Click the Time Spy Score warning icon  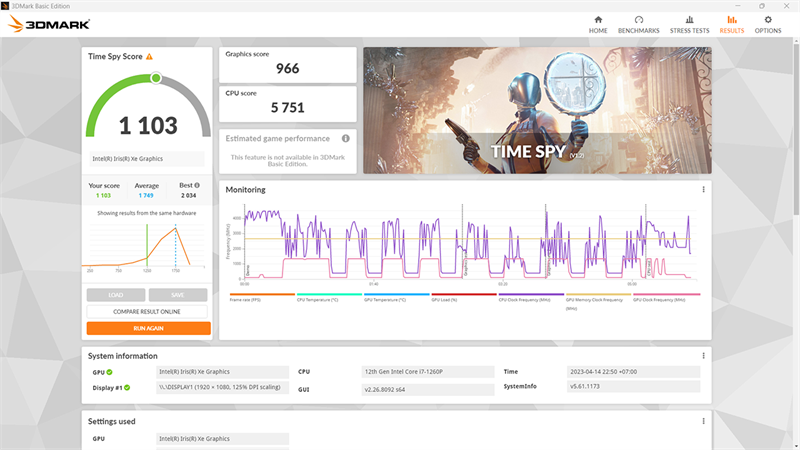149,57
